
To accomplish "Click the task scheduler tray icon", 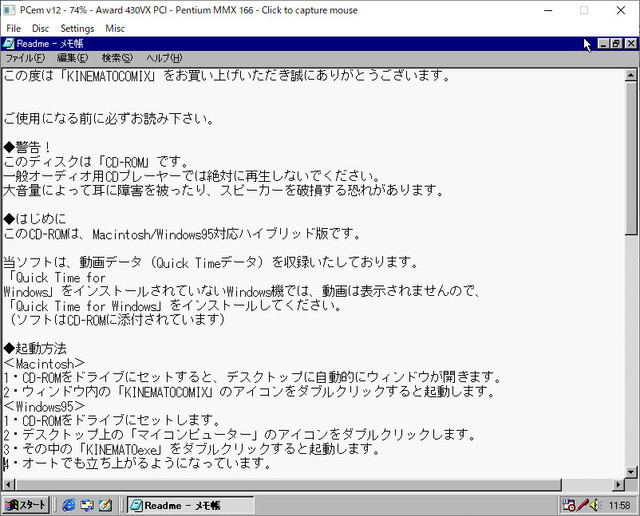I will [569, 505].
